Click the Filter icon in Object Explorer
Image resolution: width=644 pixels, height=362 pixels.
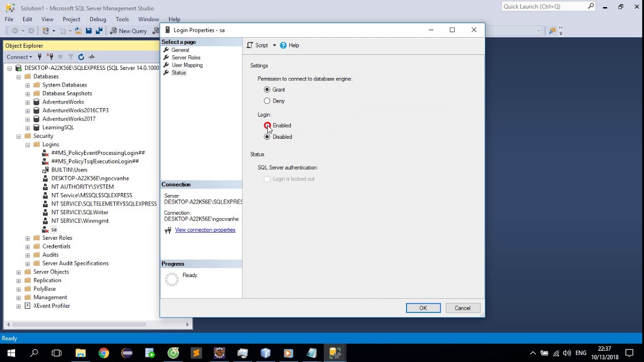pyautogui.click(x=70, y=57)
